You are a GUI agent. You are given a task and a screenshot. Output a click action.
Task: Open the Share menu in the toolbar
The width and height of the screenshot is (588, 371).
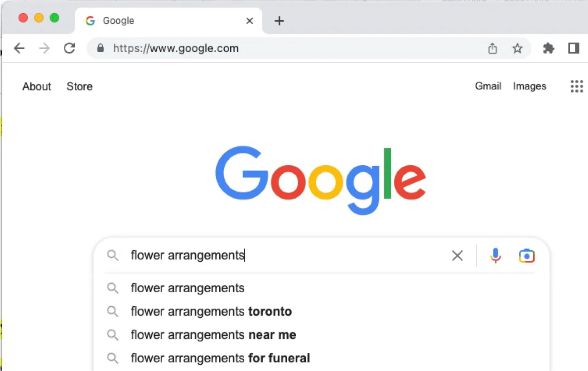(x=492, y=48)
